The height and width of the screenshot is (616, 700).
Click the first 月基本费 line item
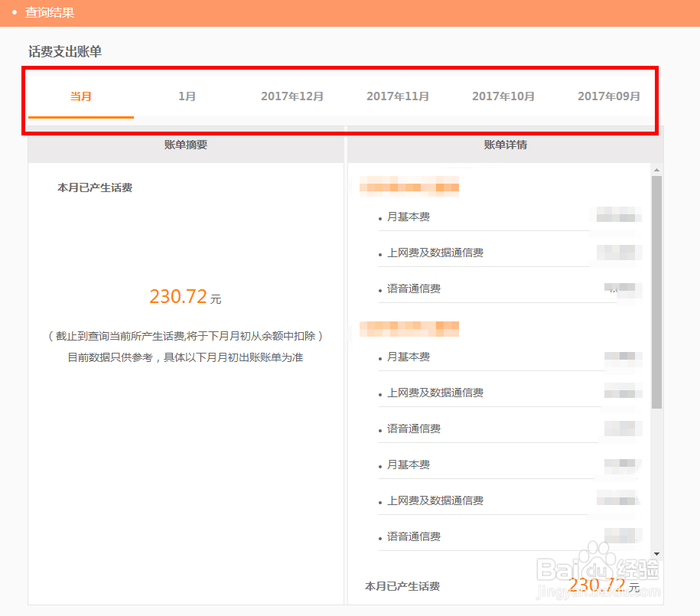[405, 217]
